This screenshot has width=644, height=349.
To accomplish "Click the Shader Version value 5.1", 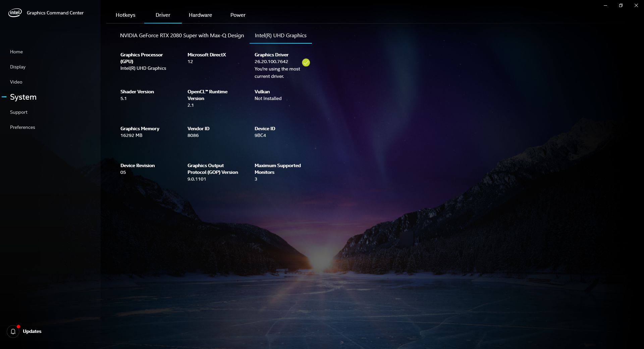I will tap(123, 99).
